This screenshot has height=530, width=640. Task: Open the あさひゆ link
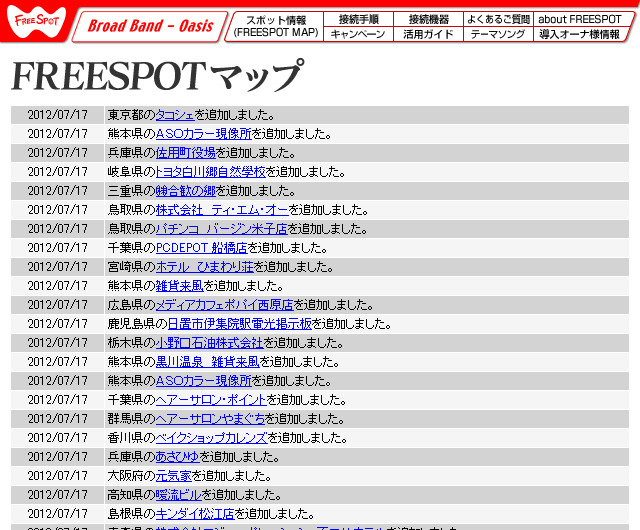click(177, 457)
